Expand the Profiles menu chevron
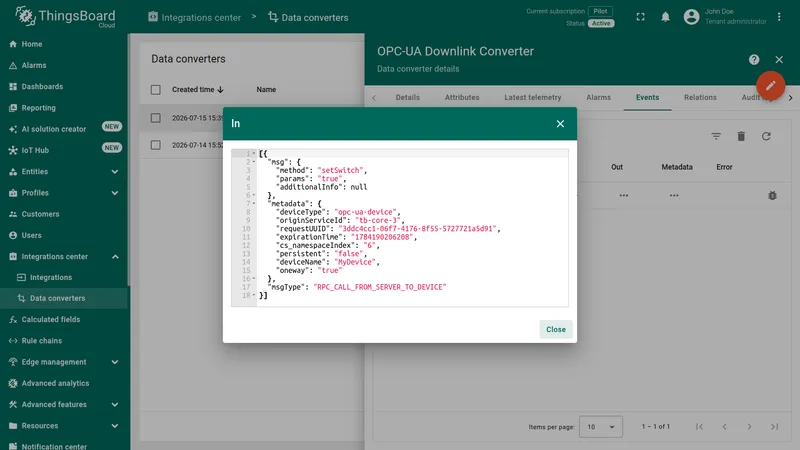This screenshot has width=800, height=450. coord(115,193)
